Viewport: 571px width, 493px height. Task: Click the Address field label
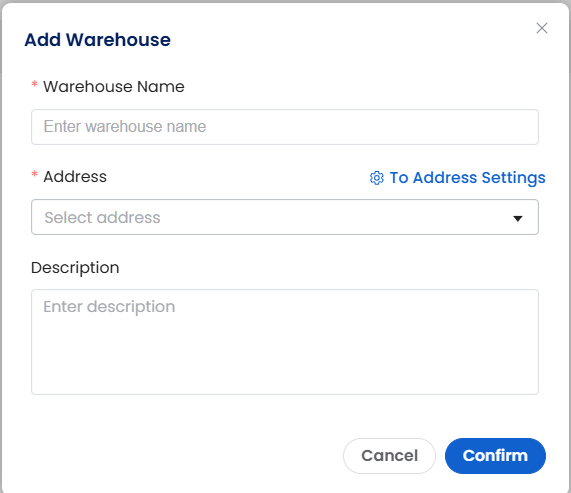75,177
